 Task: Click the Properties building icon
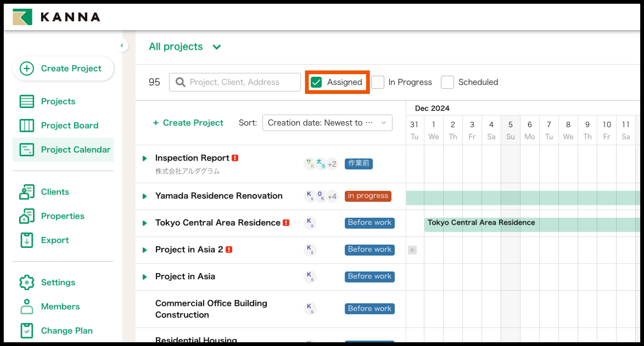[27, 216]
